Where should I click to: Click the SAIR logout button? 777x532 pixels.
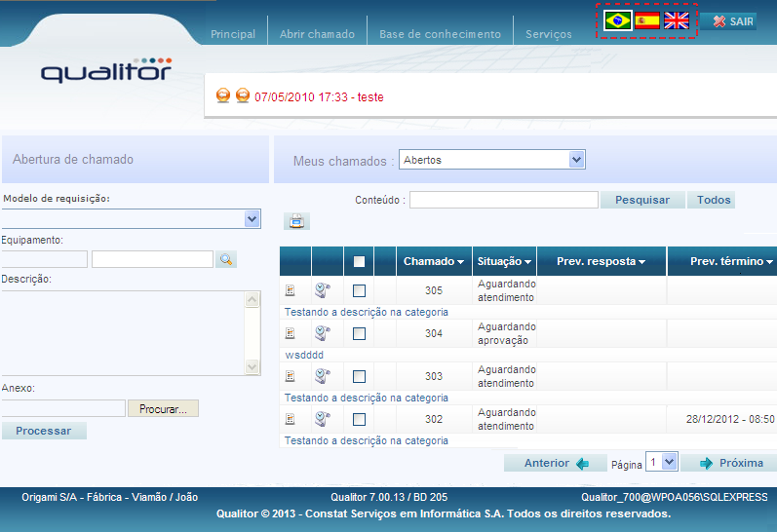click(728, 21)
